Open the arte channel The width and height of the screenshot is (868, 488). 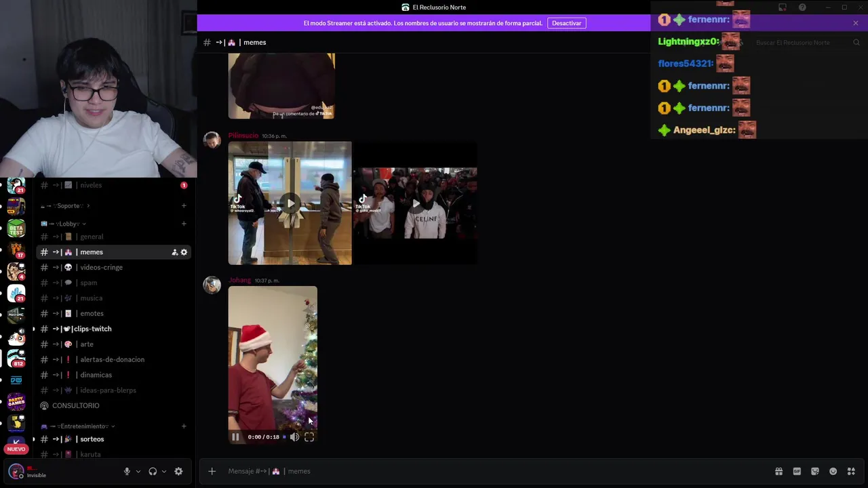click(x=113, y=344)
